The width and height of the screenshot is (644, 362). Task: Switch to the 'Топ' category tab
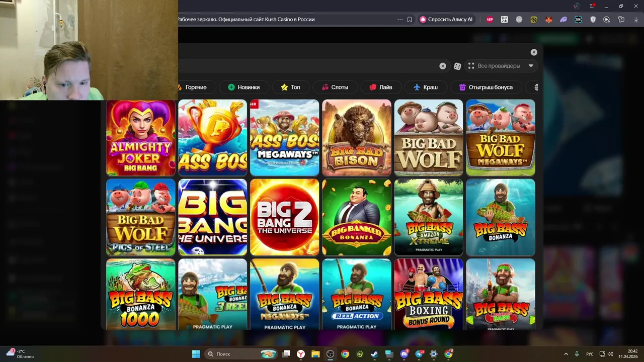pos(290,87)
